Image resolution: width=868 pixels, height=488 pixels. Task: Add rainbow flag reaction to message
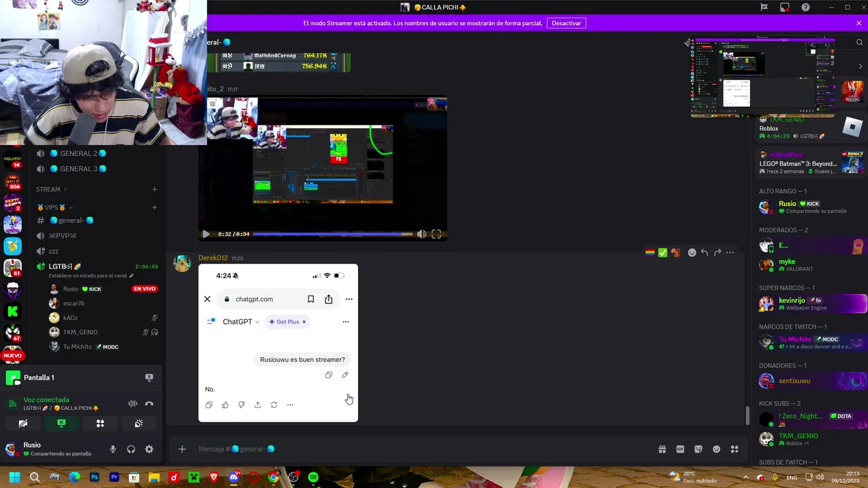click(x=650, y=253)
